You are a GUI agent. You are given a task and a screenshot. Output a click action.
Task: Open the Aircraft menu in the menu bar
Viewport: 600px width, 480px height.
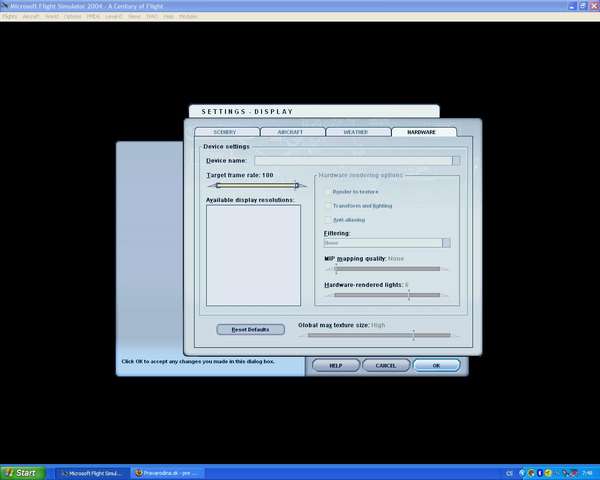31,16
